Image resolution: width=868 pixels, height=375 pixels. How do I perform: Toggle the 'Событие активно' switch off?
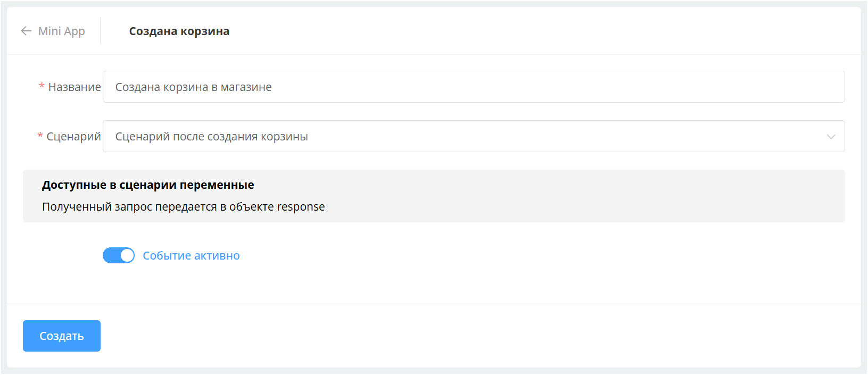tap(118, 255)
